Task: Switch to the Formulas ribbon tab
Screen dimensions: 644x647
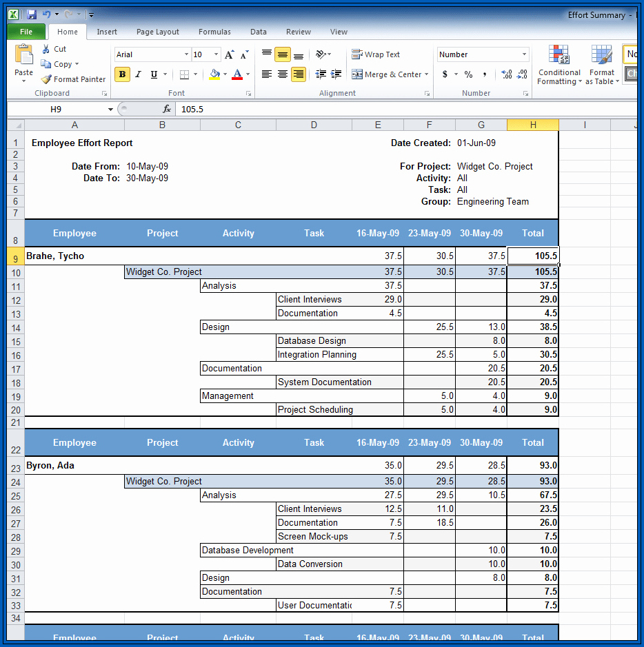Action: click(214, 31)
